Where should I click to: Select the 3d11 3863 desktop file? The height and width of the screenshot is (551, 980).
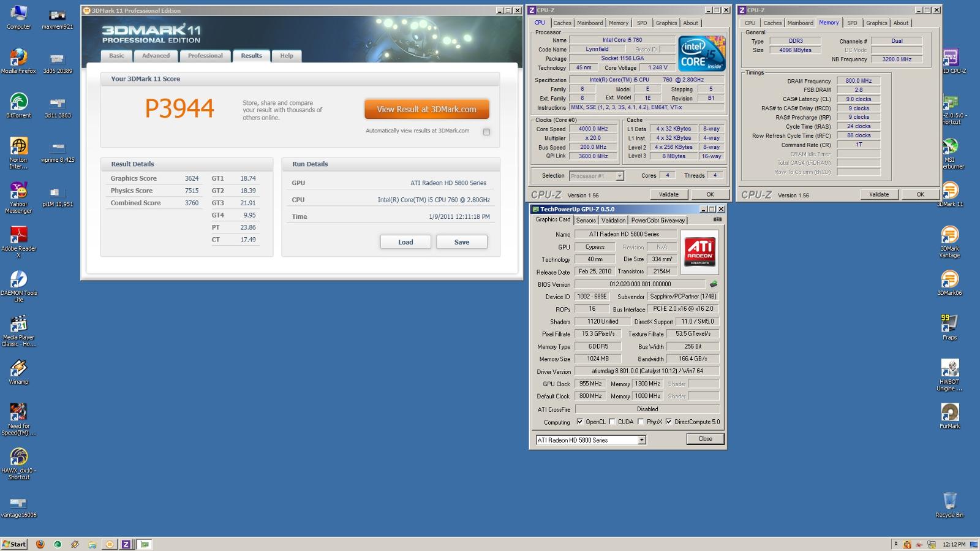click(x=58, y=107)
